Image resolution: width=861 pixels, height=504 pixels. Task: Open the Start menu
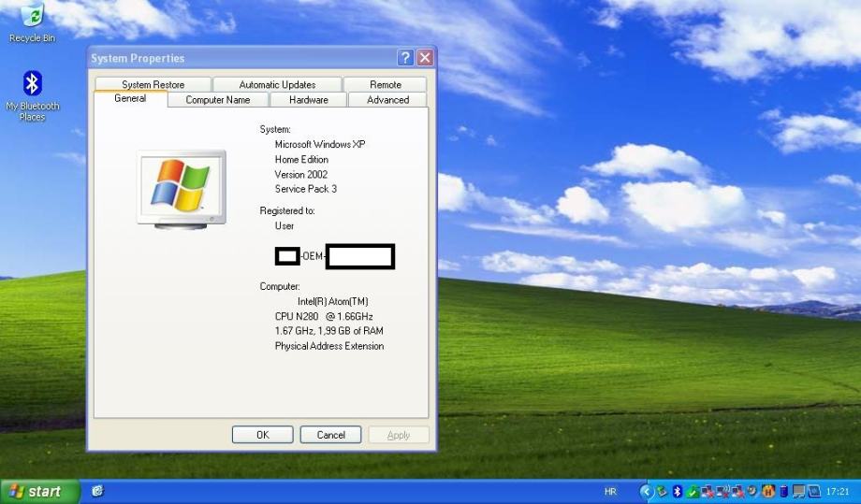click(39, 492)
